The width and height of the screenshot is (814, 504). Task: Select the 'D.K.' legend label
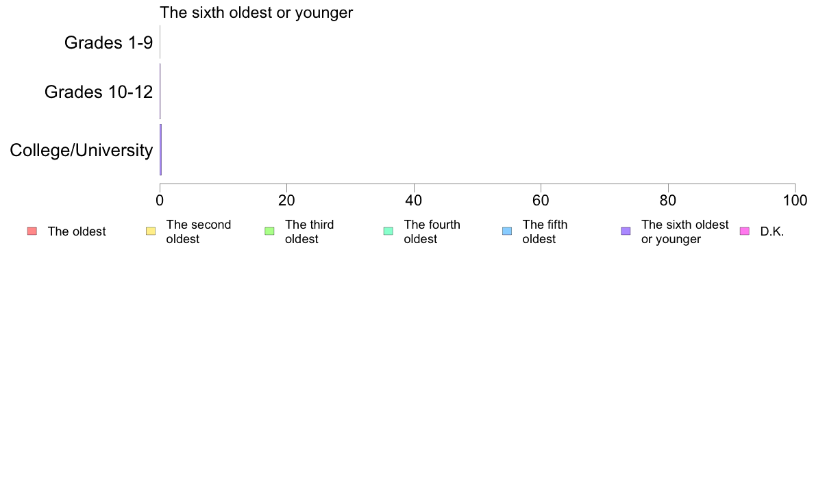[x=772, y=231]
